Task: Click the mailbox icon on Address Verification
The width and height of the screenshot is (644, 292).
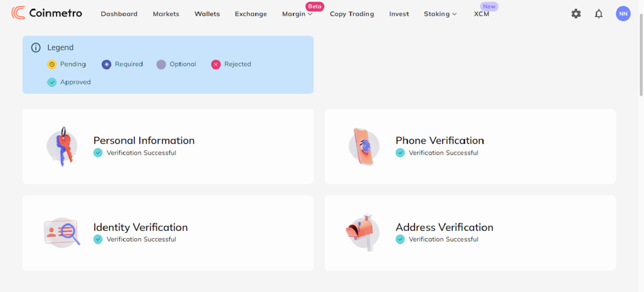Action: [x=362, y=233]
